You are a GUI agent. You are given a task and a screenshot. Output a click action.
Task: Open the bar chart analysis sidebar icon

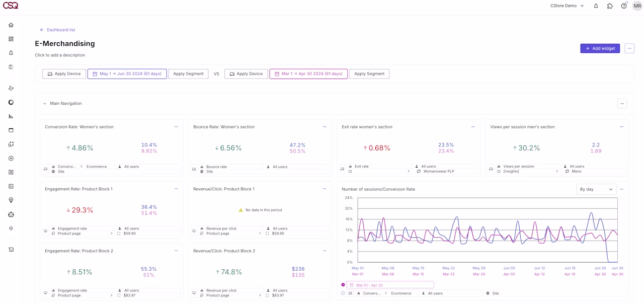[11, 116]
